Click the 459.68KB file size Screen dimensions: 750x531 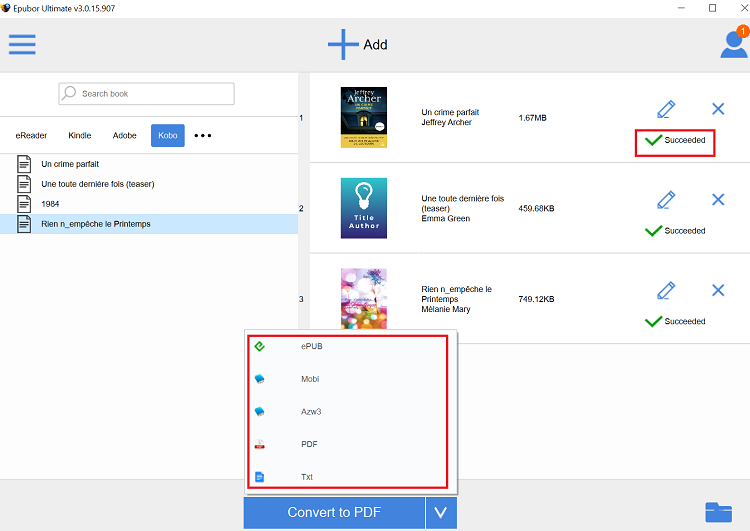click(536, 209)
